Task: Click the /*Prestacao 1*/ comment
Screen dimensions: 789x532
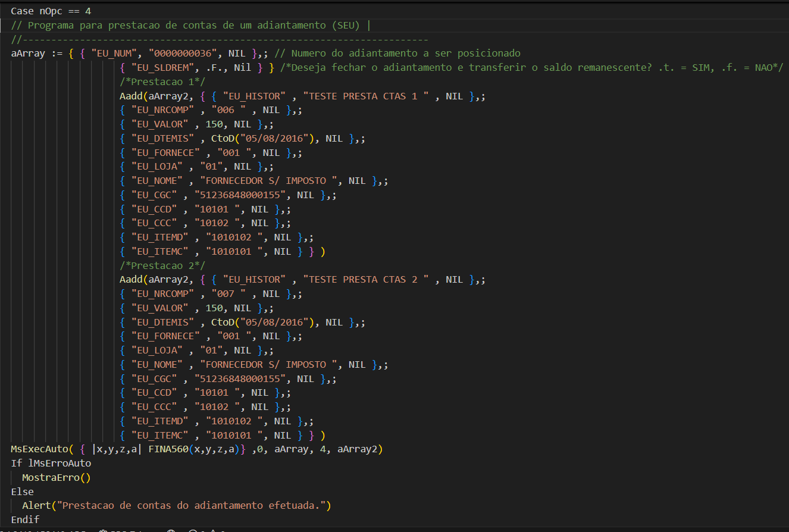Action: point(162,82)
